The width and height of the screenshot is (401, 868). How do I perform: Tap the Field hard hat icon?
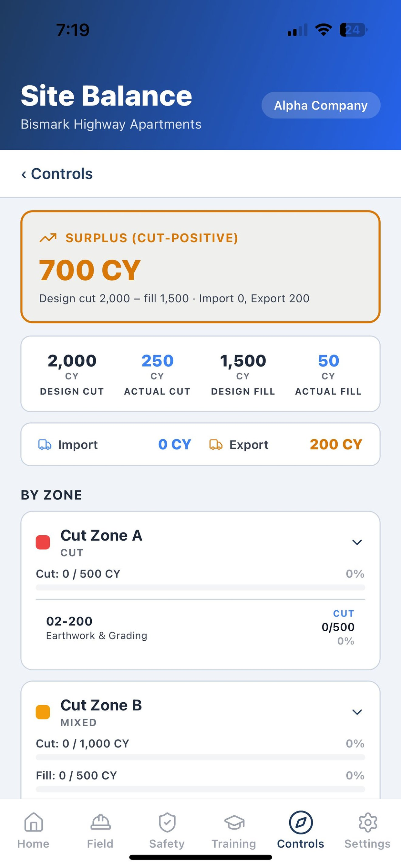(100, 822)
